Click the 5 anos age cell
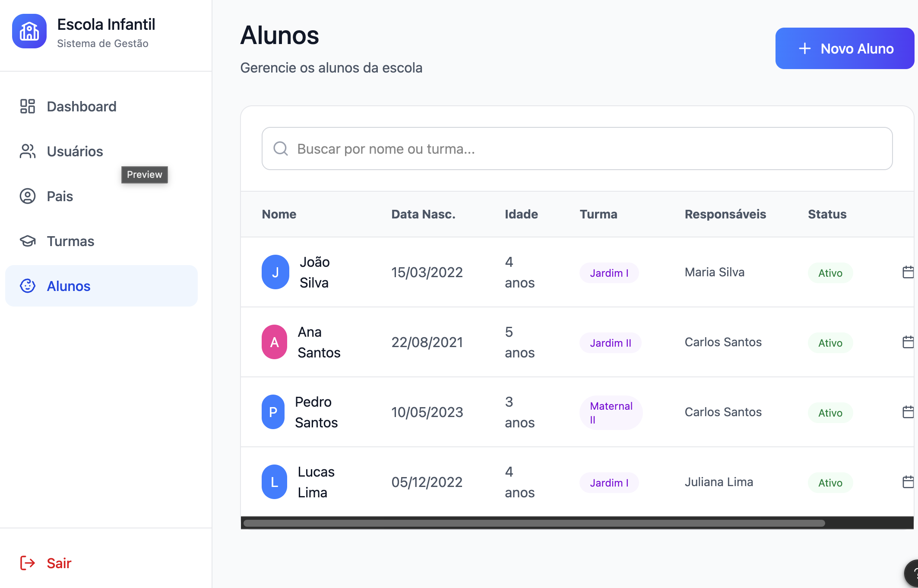Viewport: 918px width, 588px height. (x=520, y=342)
